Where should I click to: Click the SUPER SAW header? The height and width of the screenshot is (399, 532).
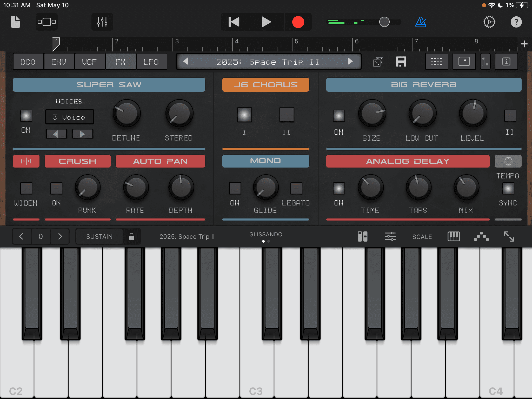point(109,85)
